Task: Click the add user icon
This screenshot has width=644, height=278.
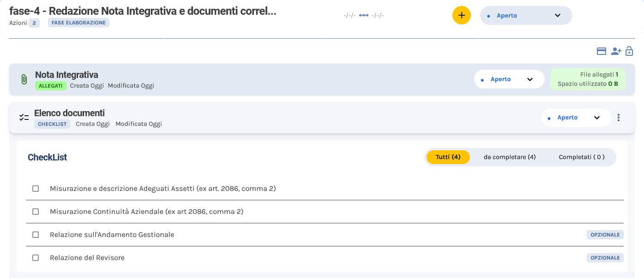Action: coord(616,51)
